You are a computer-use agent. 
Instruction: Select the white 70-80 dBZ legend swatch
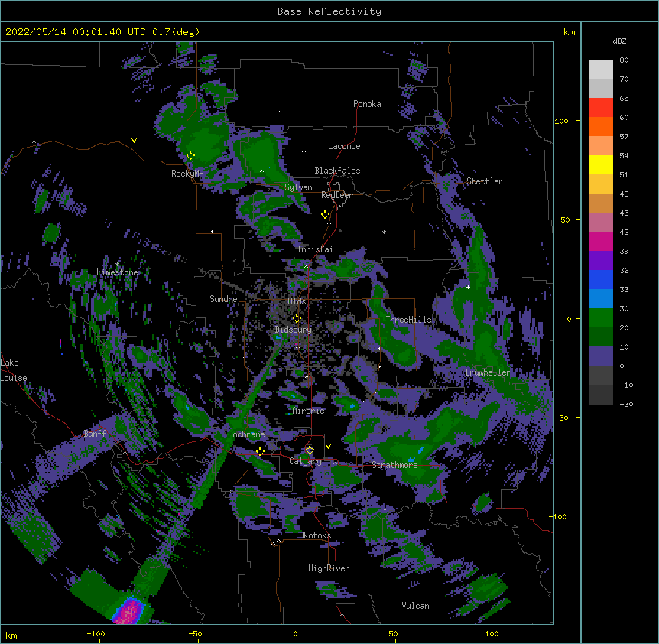click(x=601, y=70)
